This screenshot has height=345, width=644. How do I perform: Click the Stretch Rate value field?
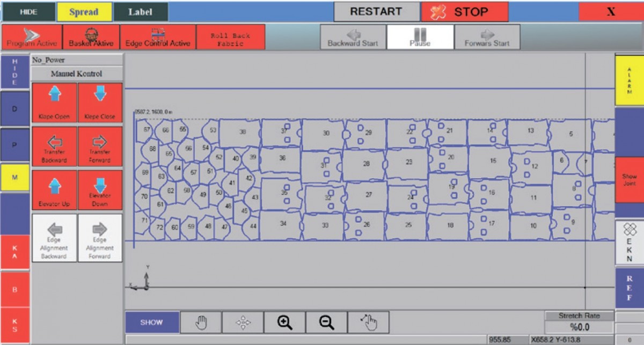pyautogui.click(x=579, y=327)
